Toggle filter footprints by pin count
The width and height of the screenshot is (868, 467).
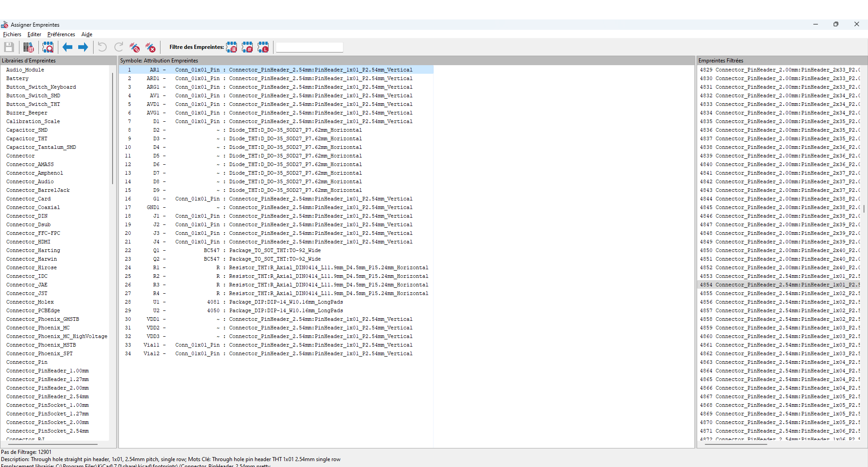click(247, 47)
